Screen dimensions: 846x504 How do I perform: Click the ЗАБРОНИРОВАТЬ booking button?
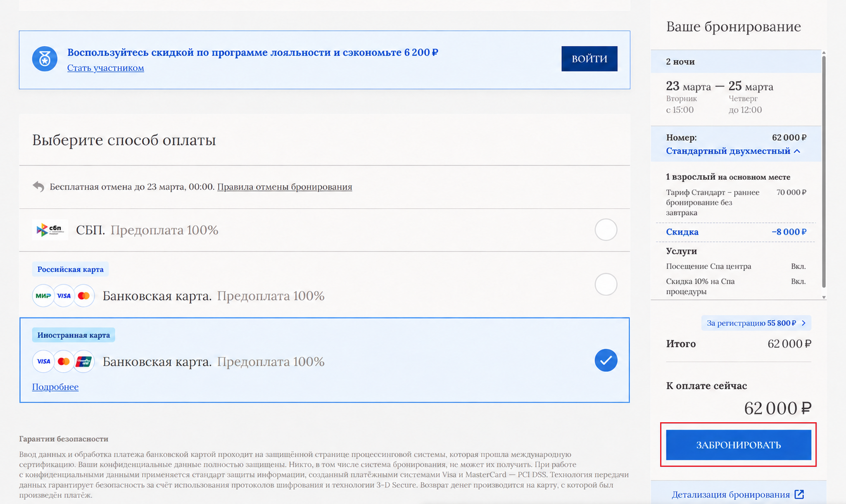click(739, 445)
